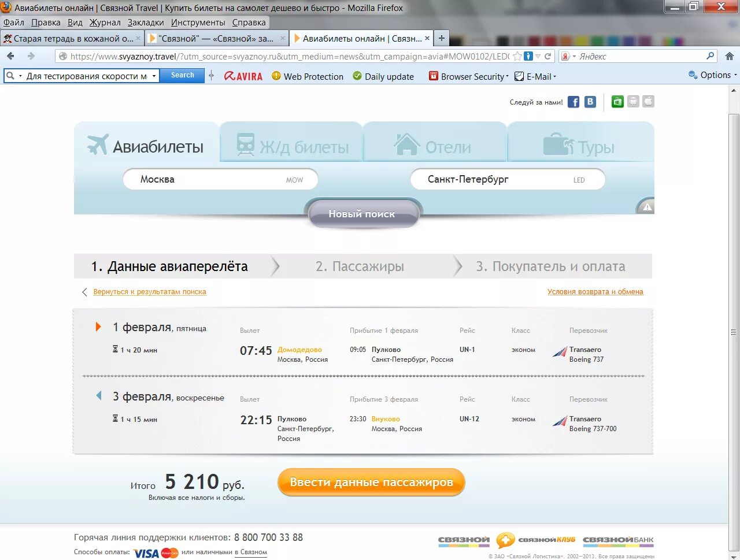Expand the Avira search box history dropdown
The width and height of the screenshot is (740, 560).
tap(154, 76)
